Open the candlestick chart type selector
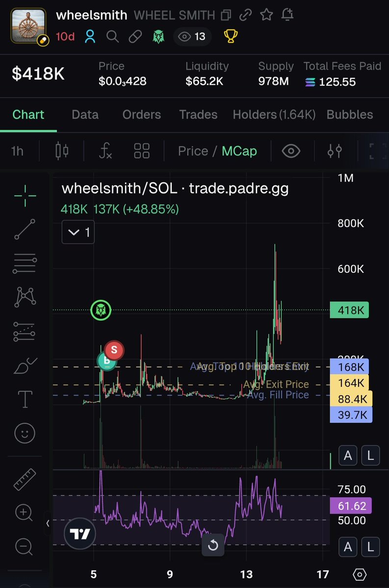Screen dimensions: 389x588 pyautogui.click(x=62, y=150)
